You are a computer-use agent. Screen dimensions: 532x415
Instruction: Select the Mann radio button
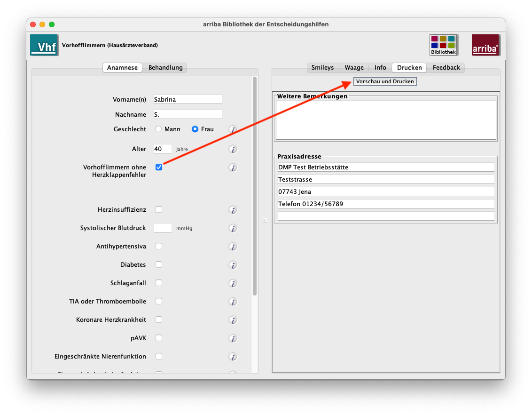(x=158, y=129)
